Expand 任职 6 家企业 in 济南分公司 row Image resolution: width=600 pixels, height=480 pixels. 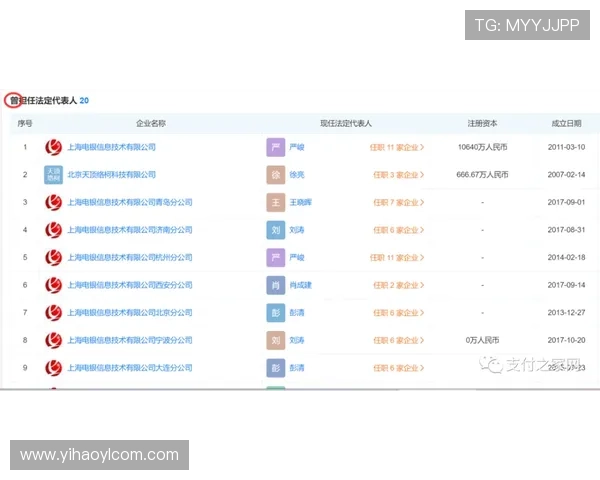point(398,230)
